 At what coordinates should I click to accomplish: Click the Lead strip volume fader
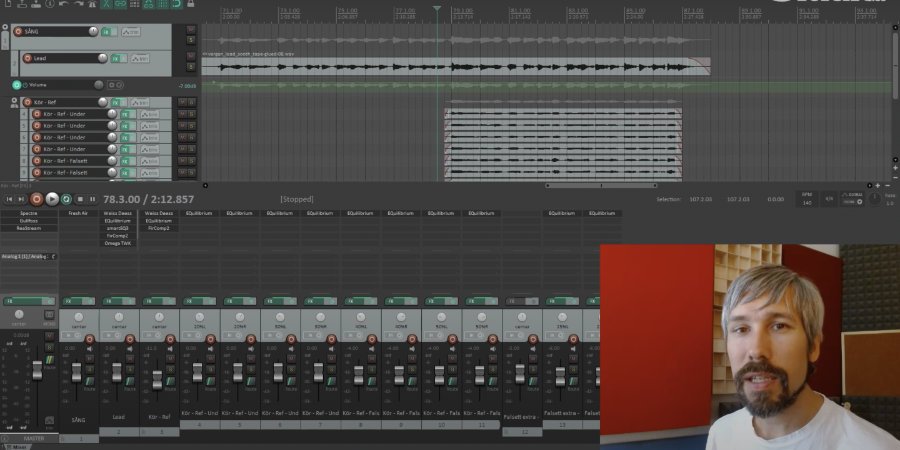[x=117, y=372]
